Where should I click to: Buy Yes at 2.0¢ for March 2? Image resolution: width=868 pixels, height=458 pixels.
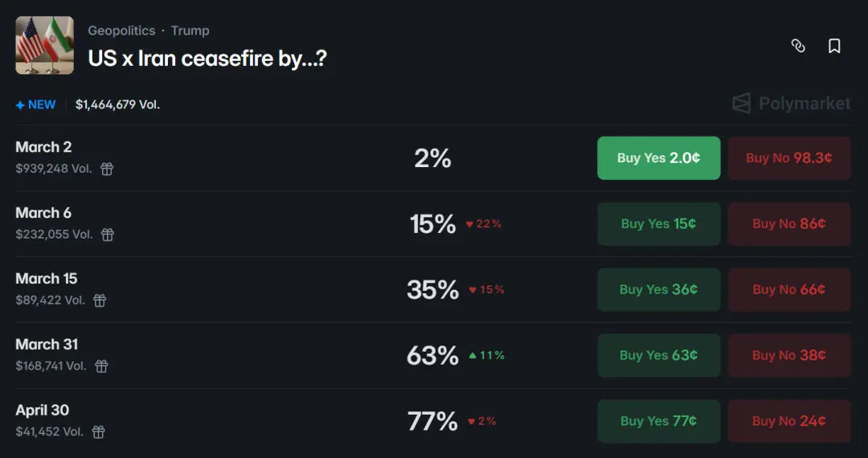658,158
